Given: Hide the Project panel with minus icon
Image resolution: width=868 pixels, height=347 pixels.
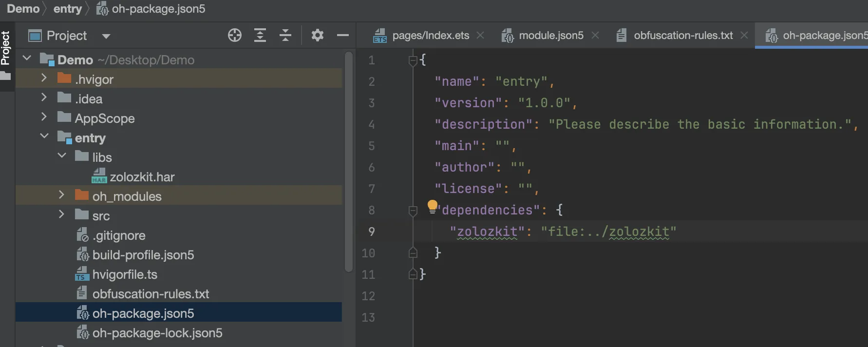Looking at the screenshot, I should [343, 35].
